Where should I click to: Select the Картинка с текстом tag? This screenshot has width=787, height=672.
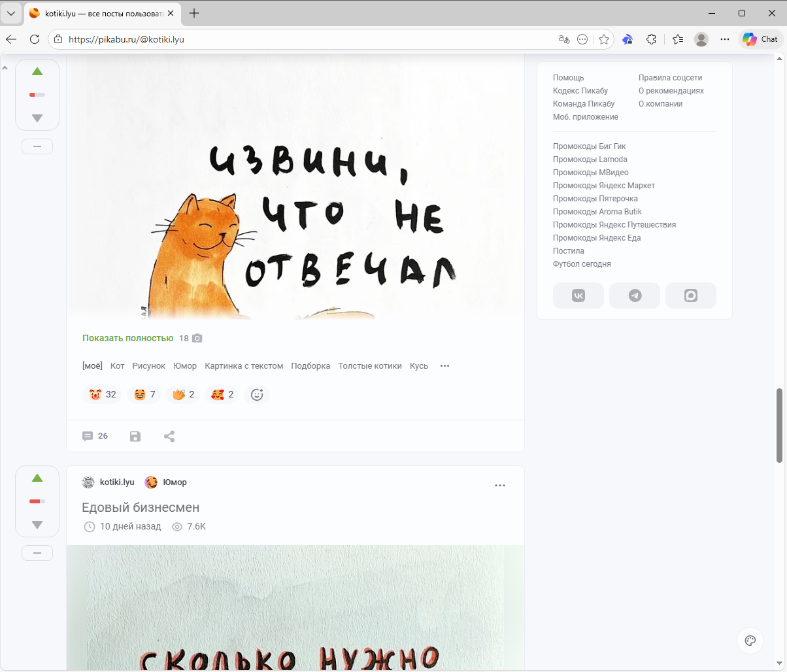pyautogui.click(x=244, y=366)
